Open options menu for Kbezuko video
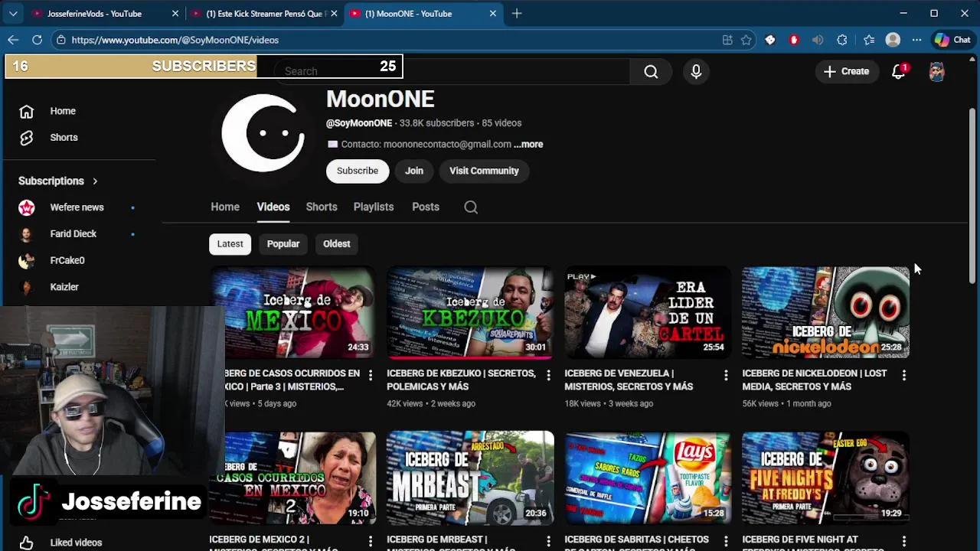The width and height of the screenshot is (980, 551). click(548, 375)
